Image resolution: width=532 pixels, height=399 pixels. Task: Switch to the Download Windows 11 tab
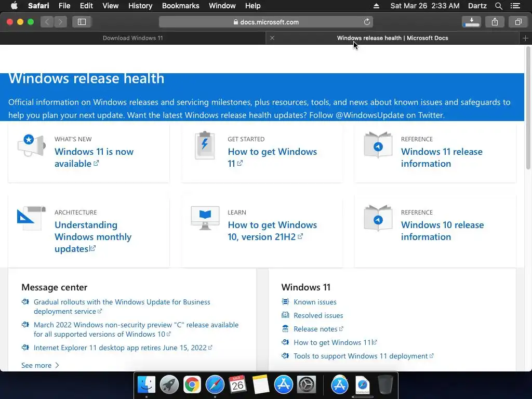pyautogui.click(x=132, y=38)
